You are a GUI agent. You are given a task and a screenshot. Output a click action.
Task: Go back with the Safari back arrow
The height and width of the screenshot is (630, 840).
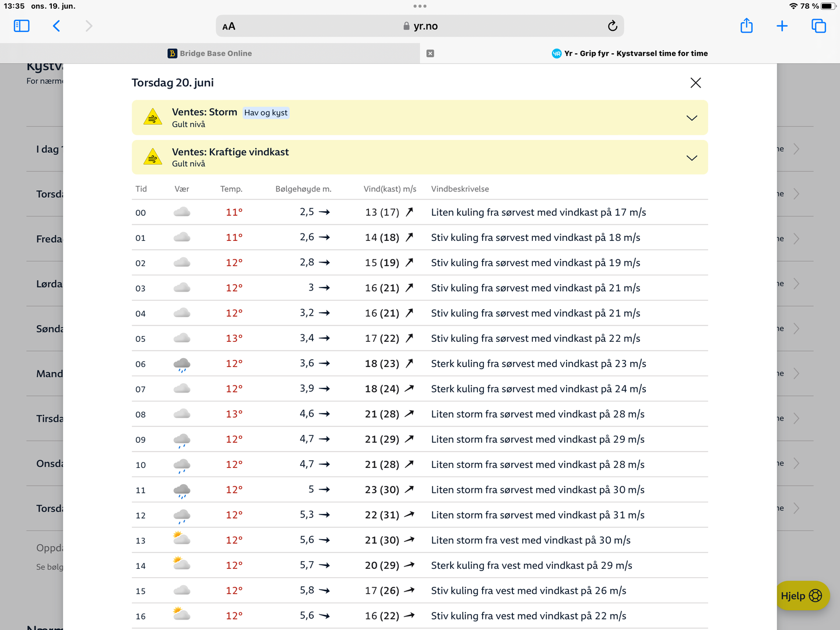(x=57, y=26)
